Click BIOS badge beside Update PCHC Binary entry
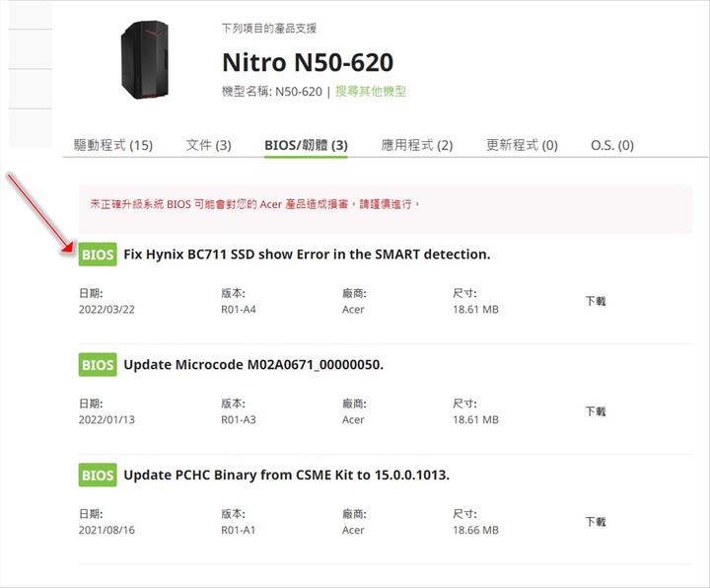The height and width of the screenshot is (588, 710). pyautogui.click(x=98, y=475)
